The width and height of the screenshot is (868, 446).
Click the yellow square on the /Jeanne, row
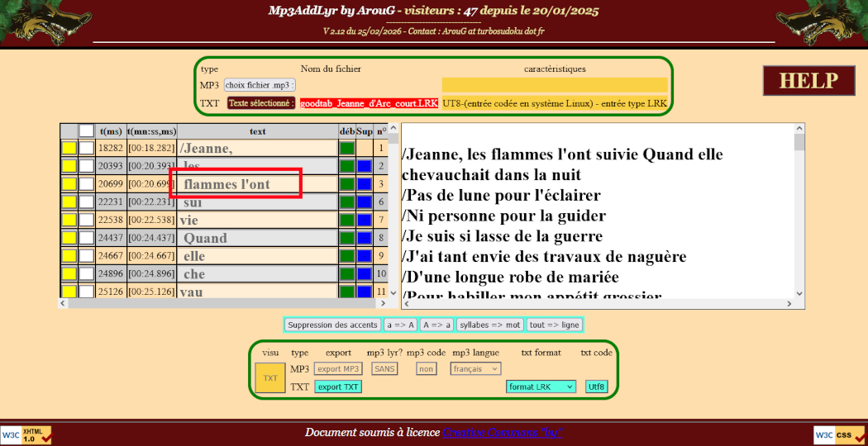(69, 149)
